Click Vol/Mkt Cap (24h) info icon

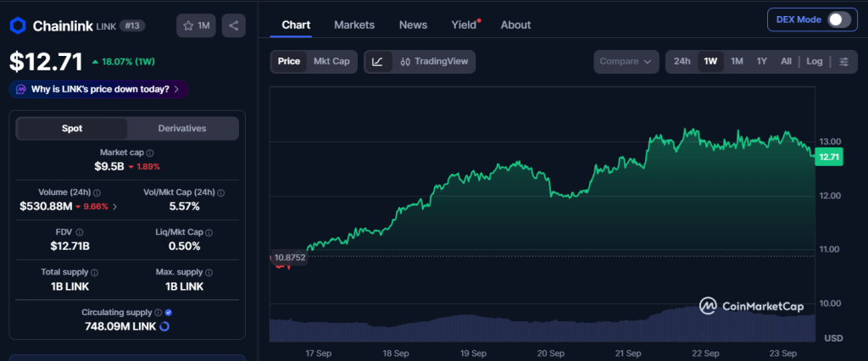221,192
